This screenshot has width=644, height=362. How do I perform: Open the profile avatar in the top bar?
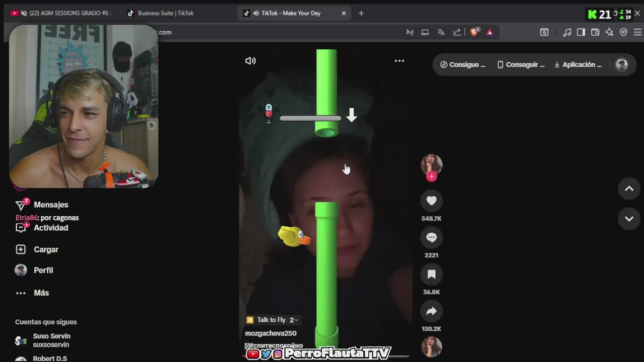622,65
